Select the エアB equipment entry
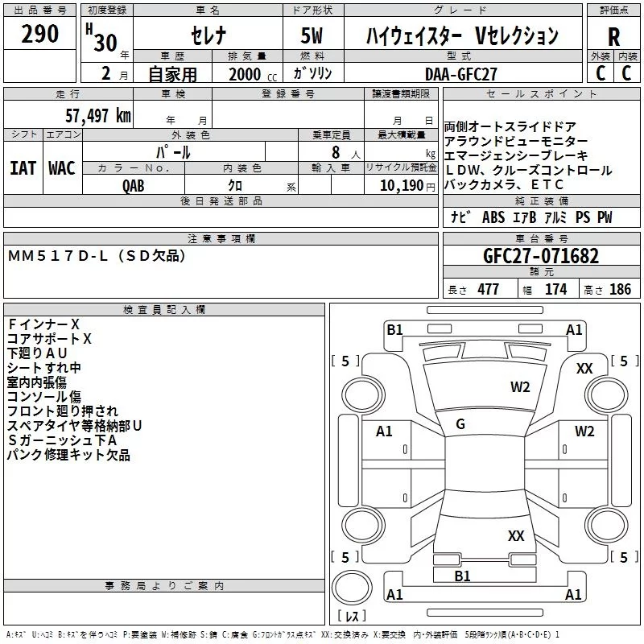This screenshot has width=644, height=644. (x=525, y=217)
